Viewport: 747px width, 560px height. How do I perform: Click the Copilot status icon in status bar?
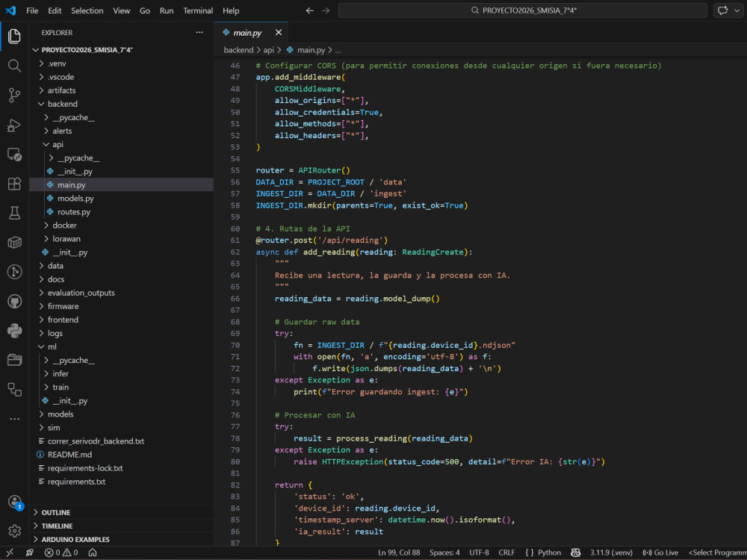click(575, 553)
